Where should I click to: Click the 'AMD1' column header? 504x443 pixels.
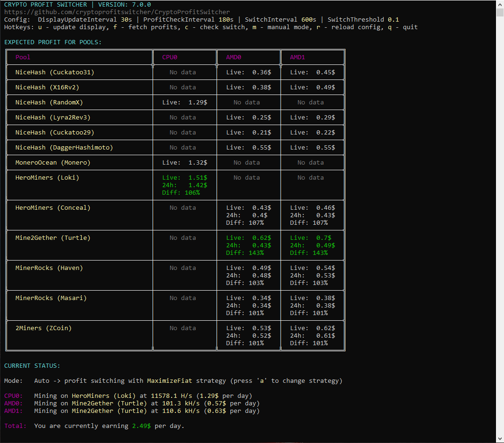point(298,57)
